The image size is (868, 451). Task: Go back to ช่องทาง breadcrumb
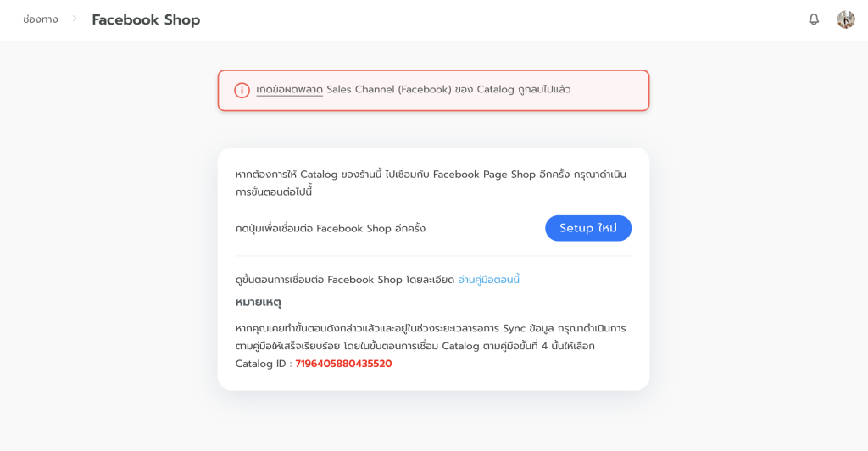[41, 19]
